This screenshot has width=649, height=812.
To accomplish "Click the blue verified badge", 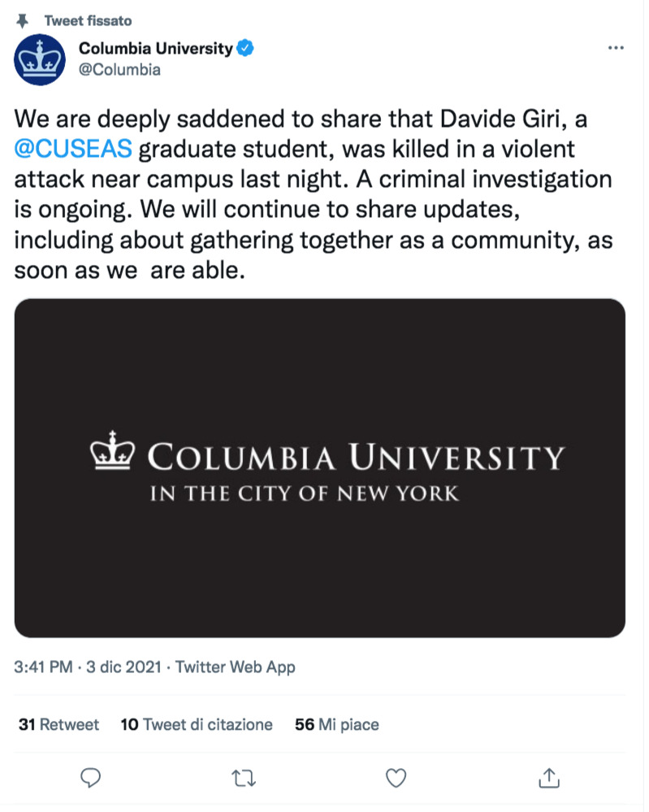I will click(x=246, y=49).
